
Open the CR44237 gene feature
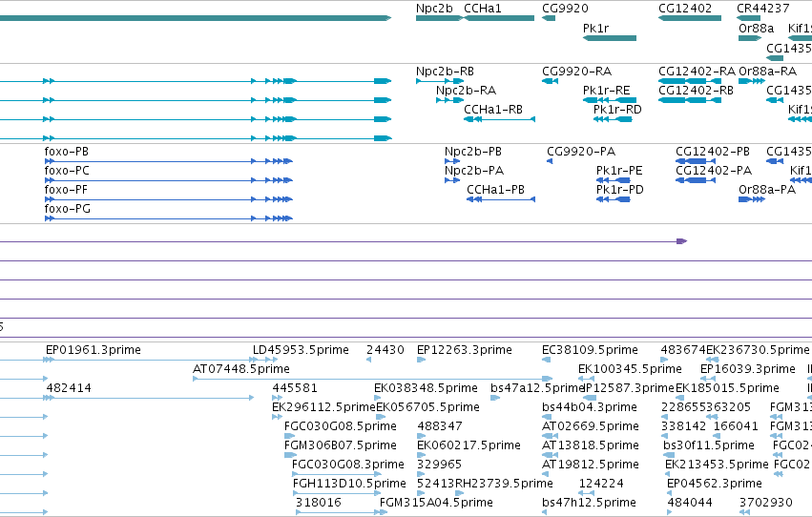pyautogui.click(x=748, y=18)
